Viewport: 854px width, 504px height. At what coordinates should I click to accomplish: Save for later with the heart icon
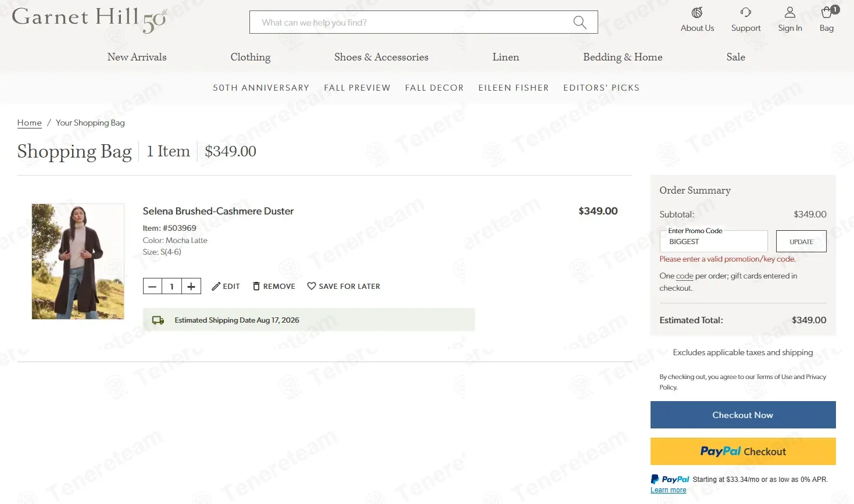[312, 286]
